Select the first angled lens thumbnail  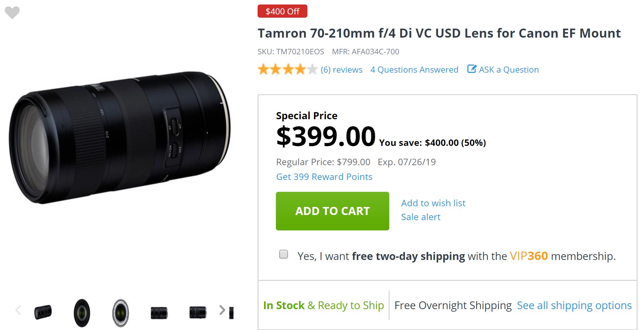point(43,312)
